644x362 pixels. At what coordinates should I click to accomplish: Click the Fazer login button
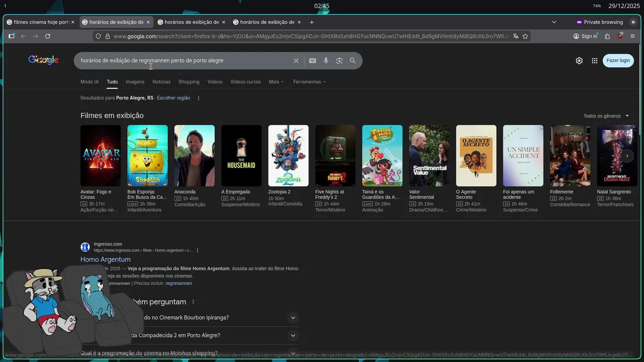pyautogui.click(x=618, y=60)
